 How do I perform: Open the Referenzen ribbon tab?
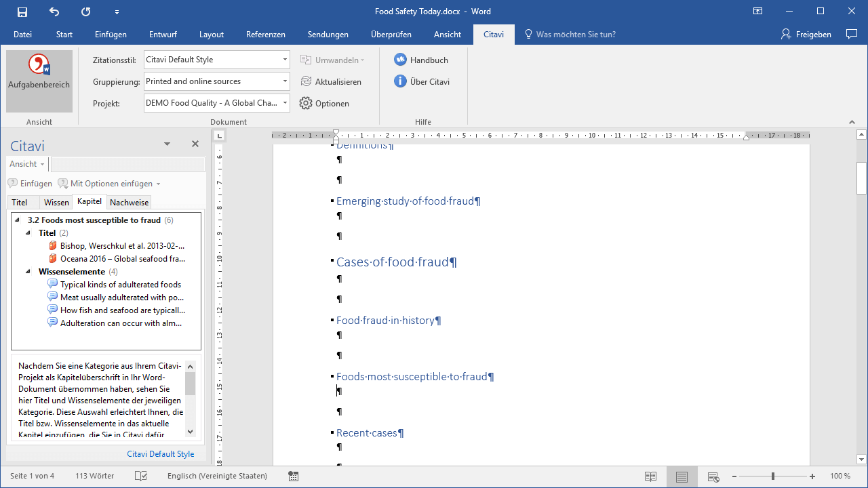[x=265, y=35]
